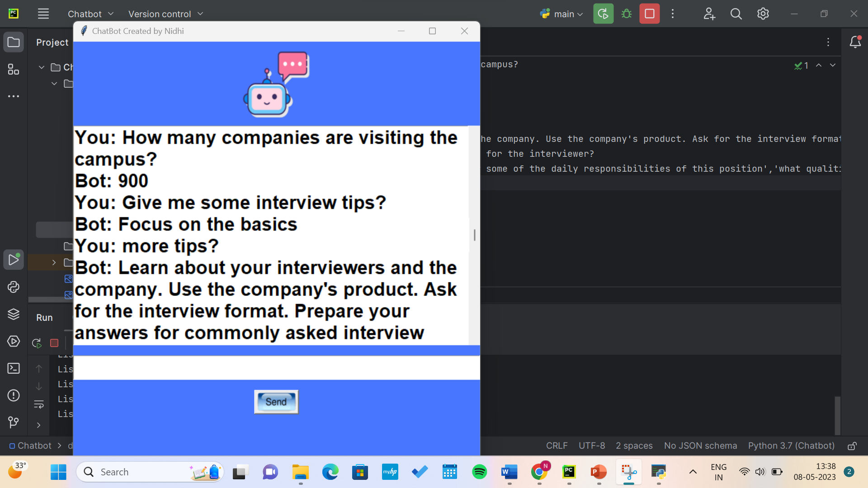Image resolution: width=868 pixels, height=488 pixels.
Task: Open PowerPoint from the taskbar
Action: pyautogui.click(x=599, y=472)
